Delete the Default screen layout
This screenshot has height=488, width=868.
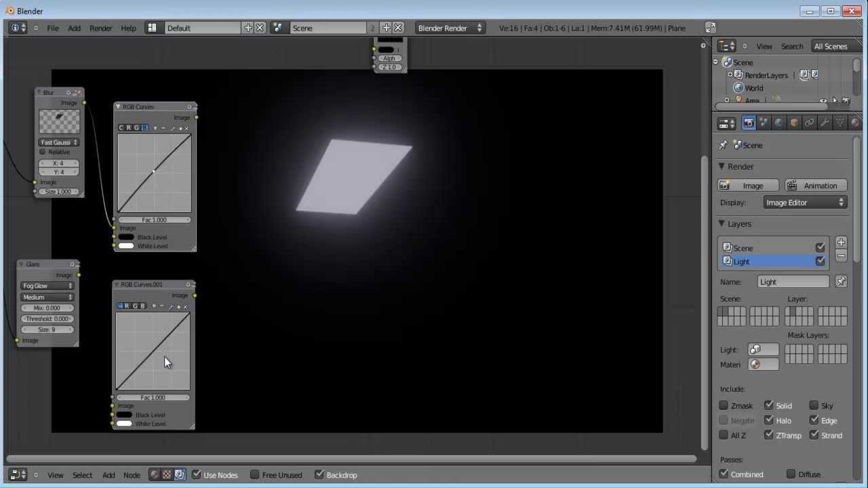point(260,28)
